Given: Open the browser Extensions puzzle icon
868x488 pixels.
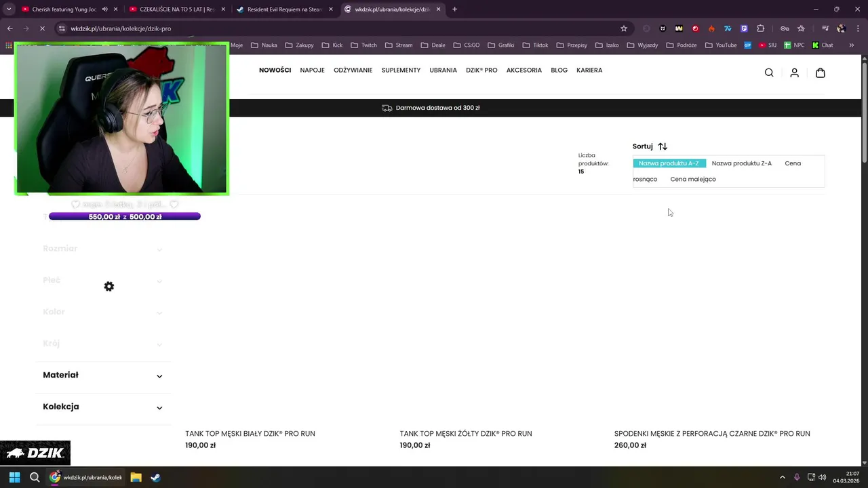Looking at the screenshot, I should [760, 28].
